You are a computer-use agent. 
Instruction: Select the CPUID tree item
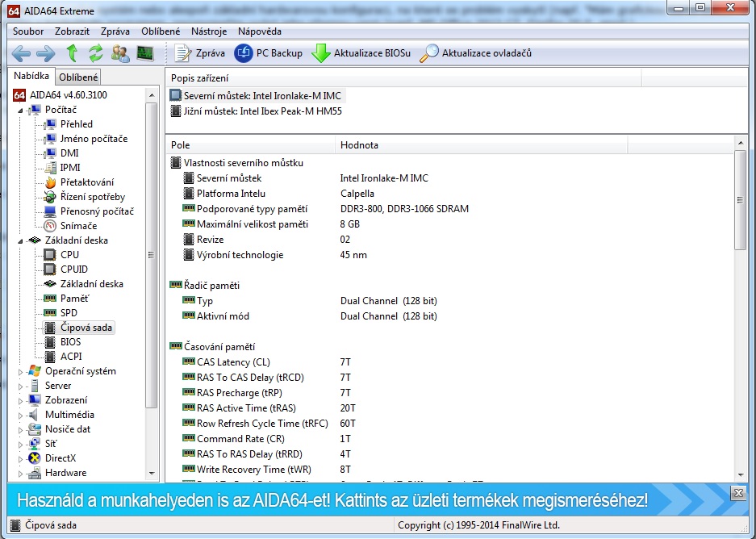tap(73, 269)
